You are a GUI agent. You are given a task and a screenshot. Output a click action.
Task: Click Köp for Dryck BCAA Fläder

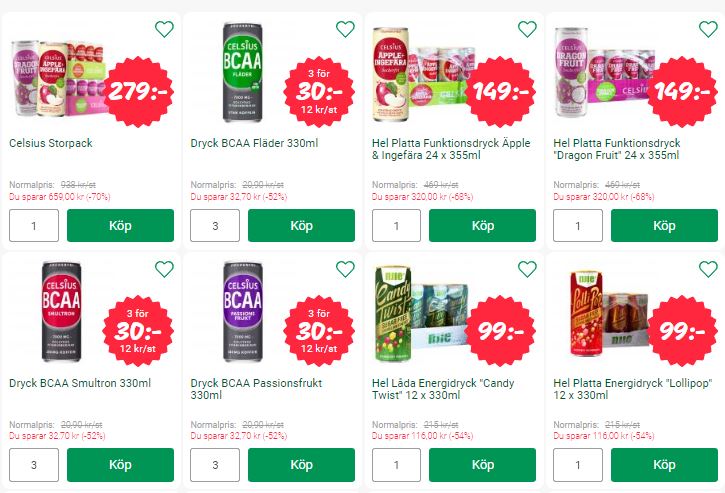pyautogui.click(x=301, y=225)
